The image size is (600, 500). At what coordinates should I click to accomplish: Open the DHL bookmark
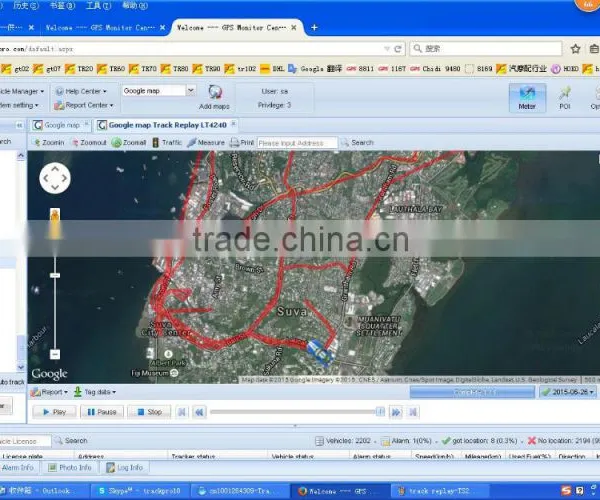click(272, 69)
